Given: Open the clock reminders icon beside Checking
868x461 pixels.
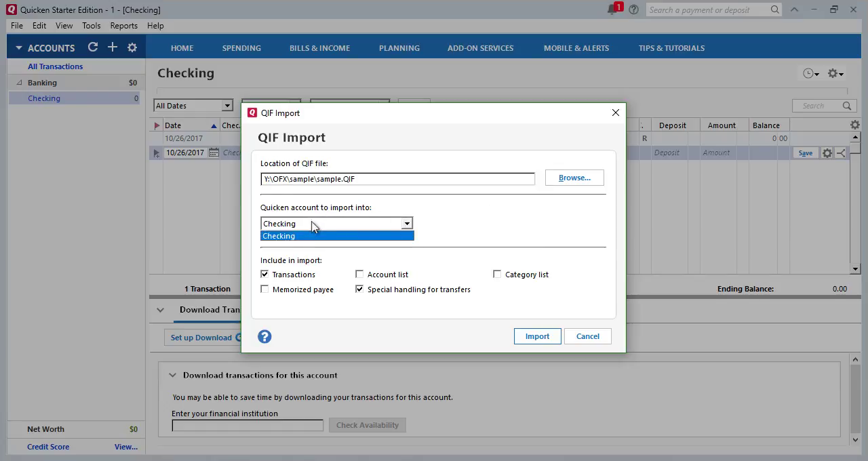Looking at the screenshot, I should click(810, 73).
